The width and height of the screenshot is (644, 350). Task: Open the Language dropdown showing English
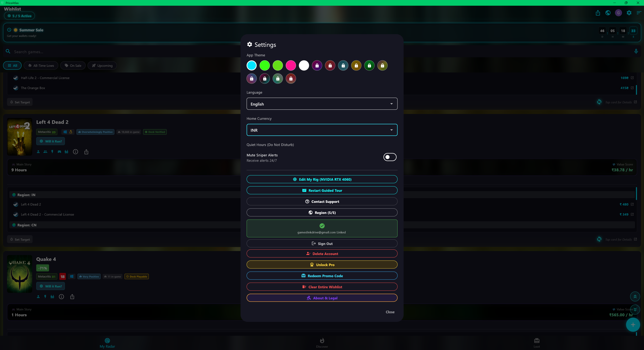(322, 104)
